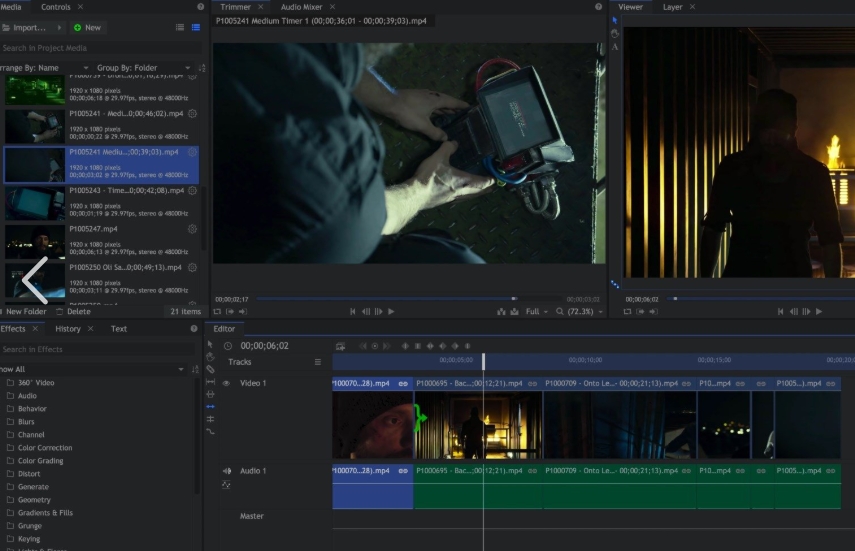The width and height of the screenshot is (855, 551).
Task: Select the highlighted Ripple Edit tool
Action: pos(210,406)
